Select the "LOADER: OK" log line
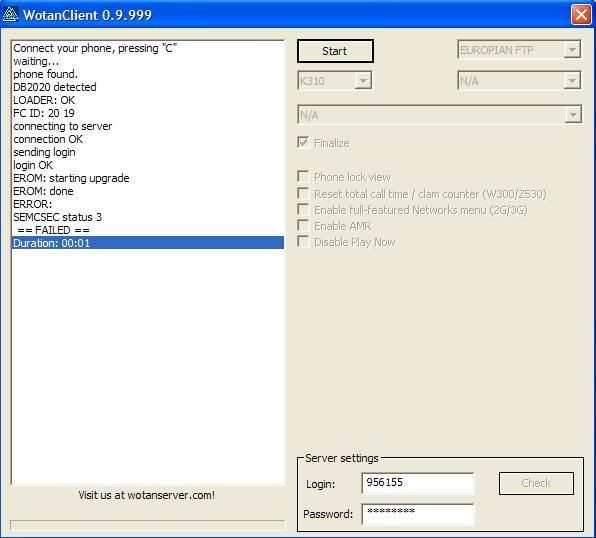This screenshot has height=538, width=596. [148, 100]
